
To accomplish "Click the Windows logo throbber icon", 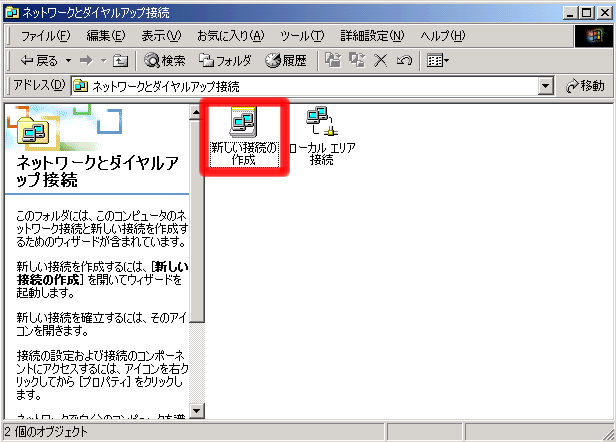I will (x=593, y=36).
